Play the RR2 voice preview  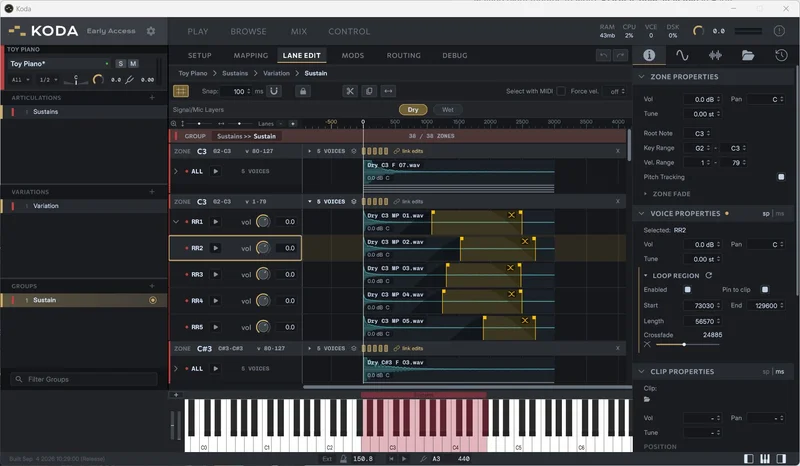[216, 248]
